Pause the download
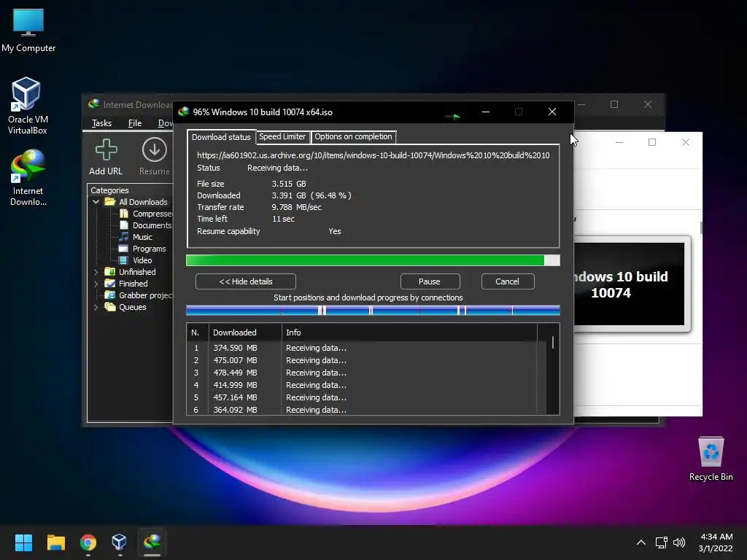747x560 pixels. pyautogui.click(x=430, y=281)
